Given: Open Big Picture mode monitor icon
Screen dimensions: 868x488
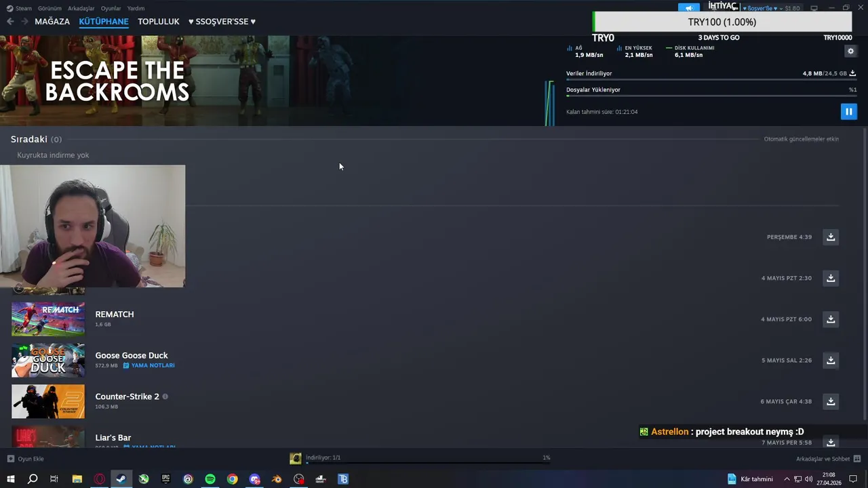Looking at the screenshot, I should coord(814,8).
